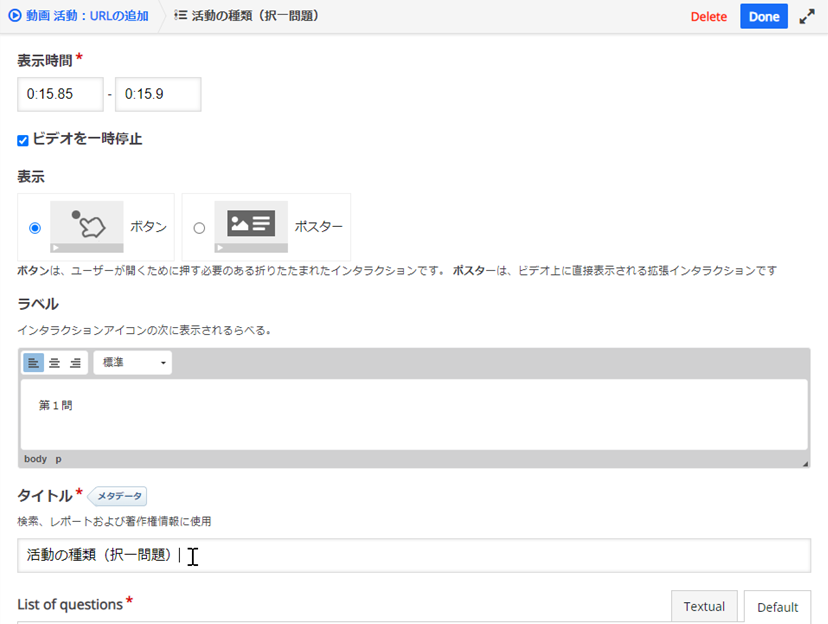Open the 動画 活動：URLの追加 breadcrumb step
Viewport: 828px width, 624px height.
79,16
